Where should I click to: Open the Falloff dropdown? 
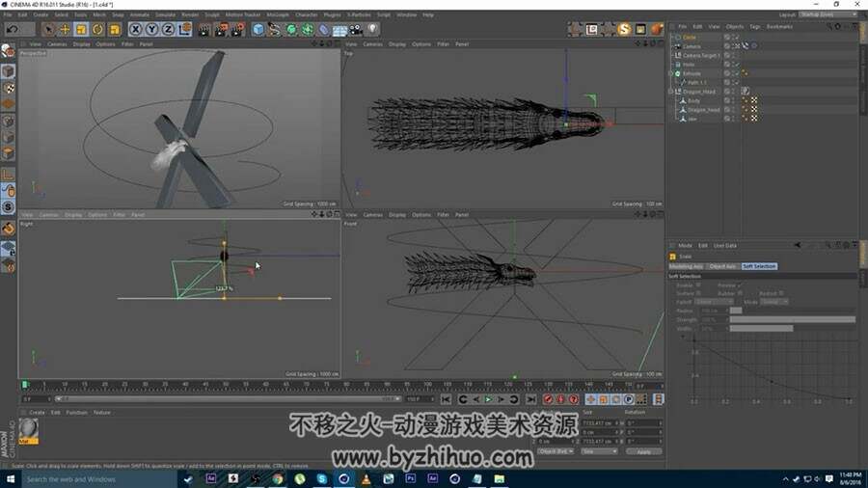(x=714, y=302)
